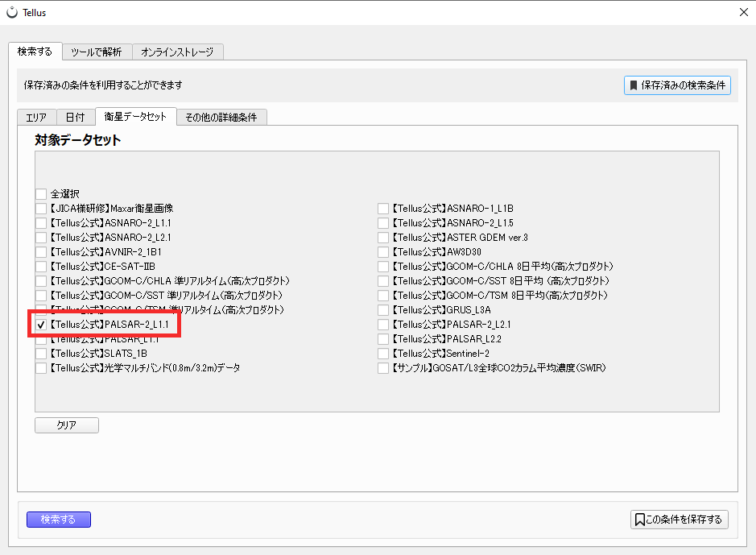Viewport: 756px width, 555px height.
Task: Open the その他の詳細条件 sub-tab
Action: tap(221, 117)
